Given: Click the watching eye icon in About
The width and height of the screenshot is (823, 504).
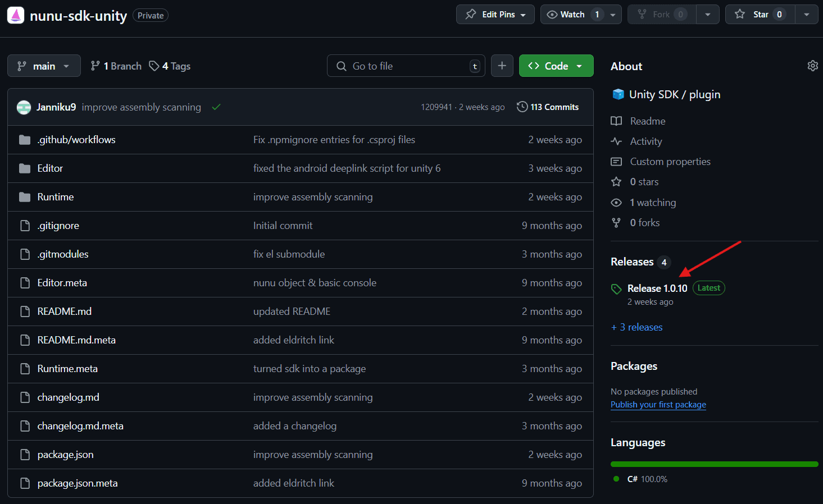Looking at the screenshot, I should pos(616,203).
